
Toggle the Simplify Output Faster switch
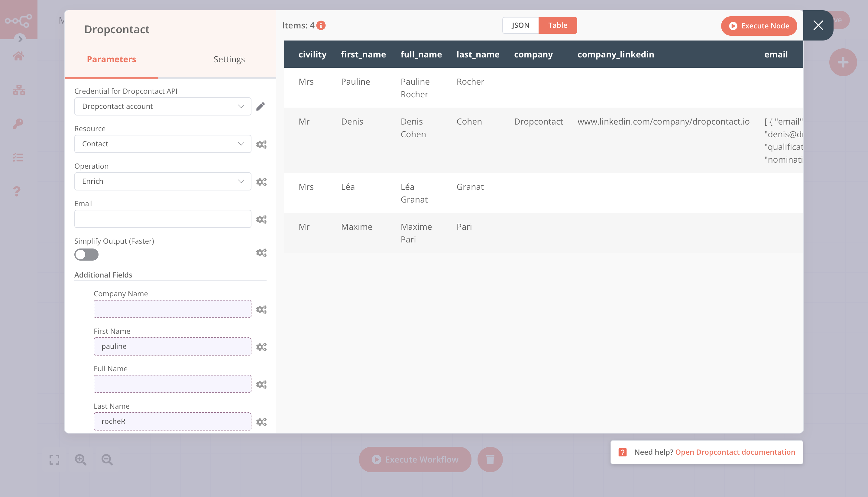pyautogui.click(x=86, y=255)
